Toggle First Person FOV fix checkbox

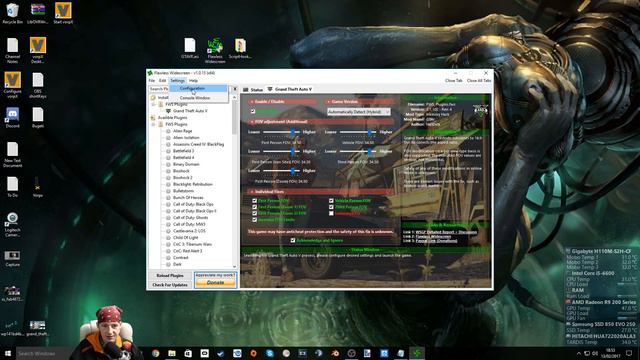(254, 200)
